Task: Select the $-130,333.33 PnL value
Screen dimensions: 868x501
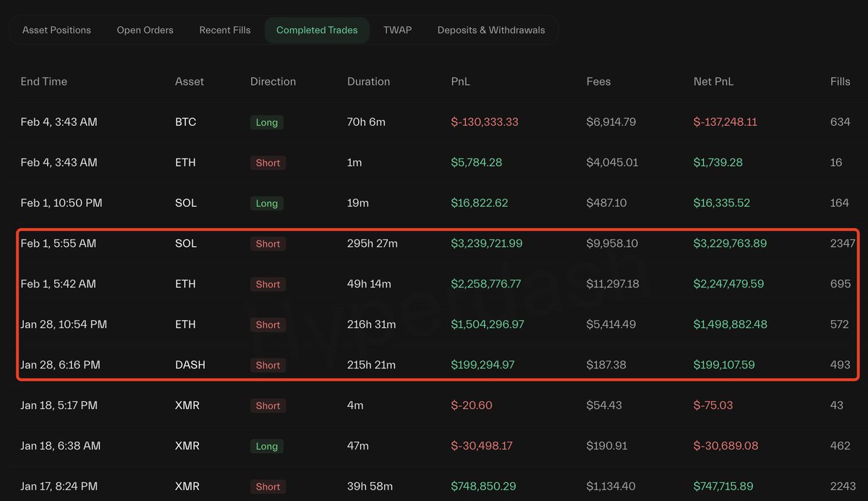Action: coord(485,122)
